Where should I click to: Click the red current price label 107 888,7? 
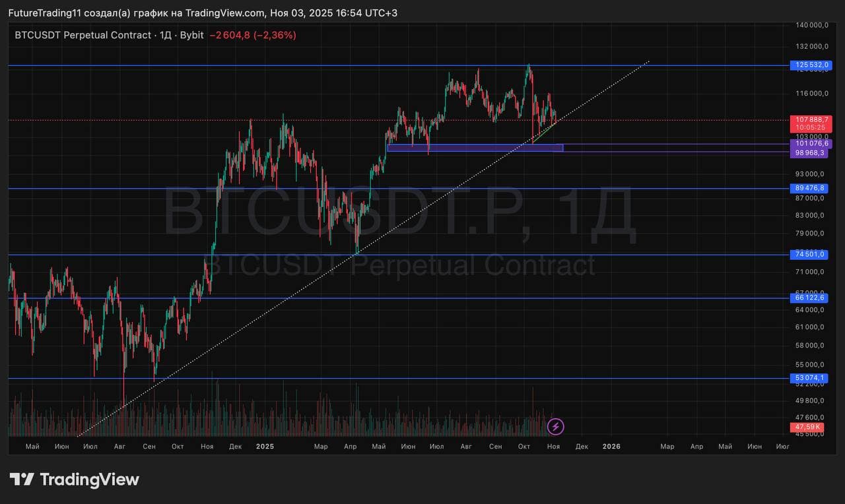809,119
